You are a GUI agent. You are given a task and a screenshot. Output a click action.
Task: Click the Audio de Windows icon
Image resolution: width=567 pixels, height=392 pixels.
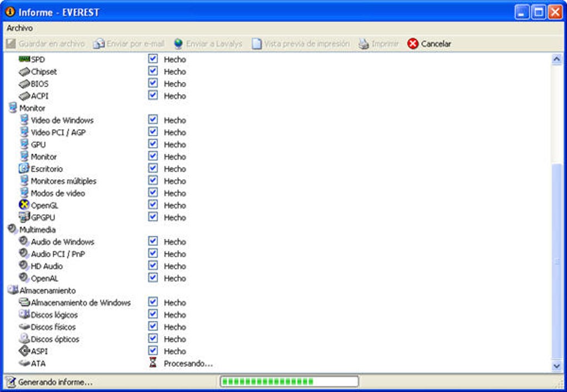[24, 242]
